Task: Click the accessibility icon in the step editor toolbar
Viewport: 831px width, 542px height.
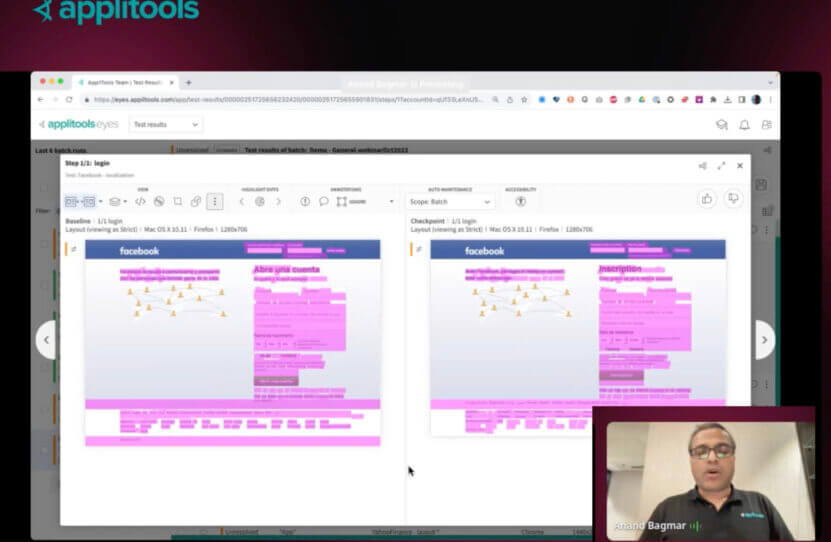Action: (x=520, y=201)
